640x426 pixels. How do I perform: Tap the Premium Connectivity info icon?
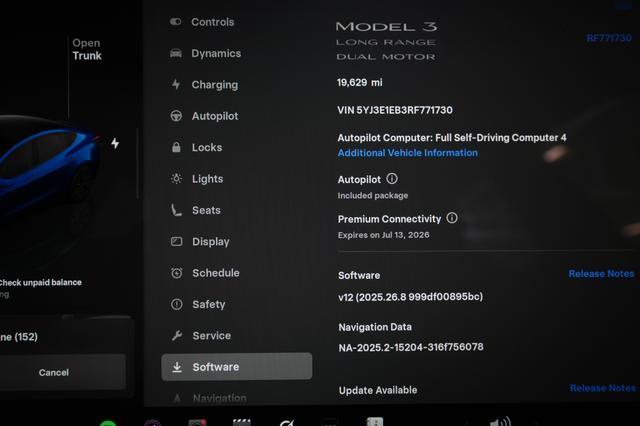452,218
